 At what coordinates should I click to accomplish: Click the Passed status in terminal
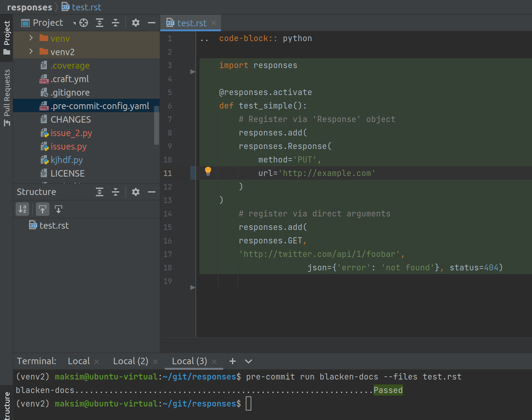388,390
